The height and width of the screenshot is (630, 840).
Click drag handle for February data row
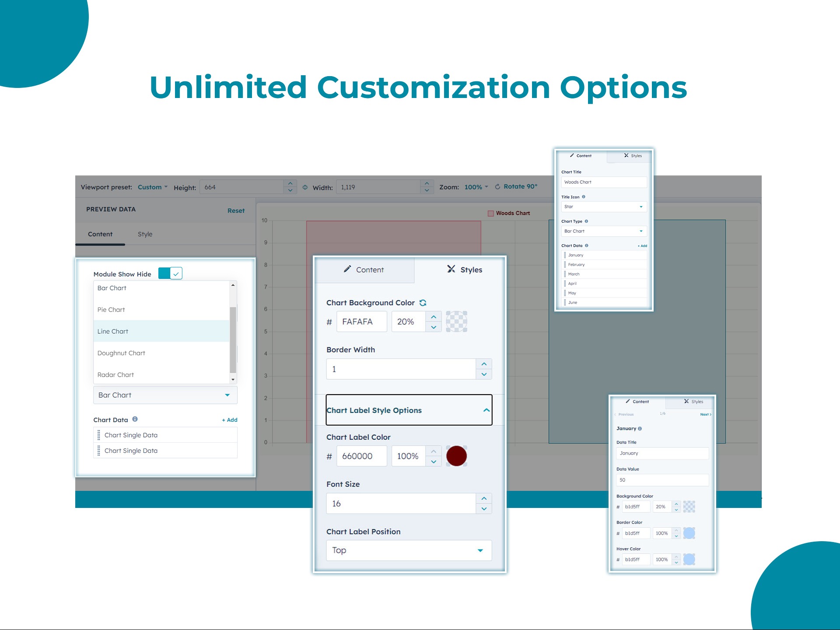(x=565, y=265)
